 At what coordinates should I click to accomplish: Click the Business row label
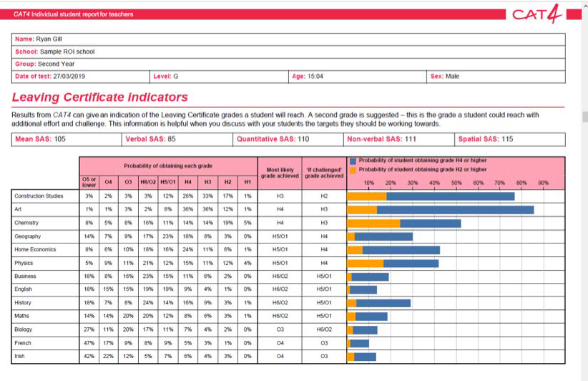[25, 276]
